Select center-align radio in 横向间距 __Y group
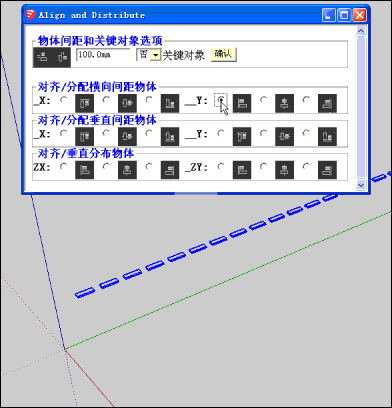The width and height of the screenshot is (392, 408). (264, 99)
